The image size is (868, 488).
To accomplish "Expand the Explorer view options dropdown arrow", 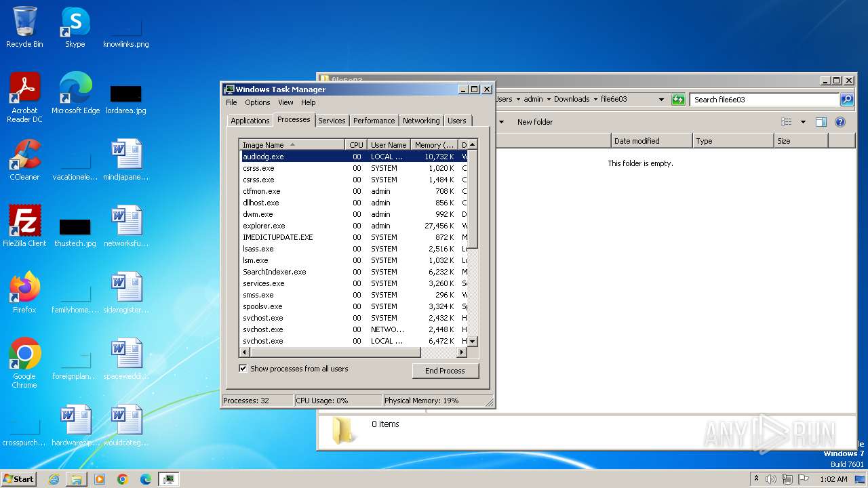I will [803, 122].
